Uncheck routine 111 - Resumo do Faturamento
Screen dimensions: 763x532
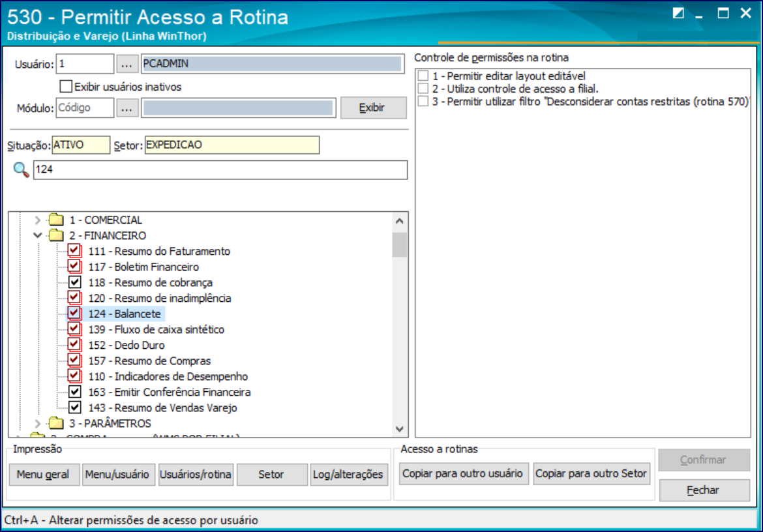[x=74, y=251]
